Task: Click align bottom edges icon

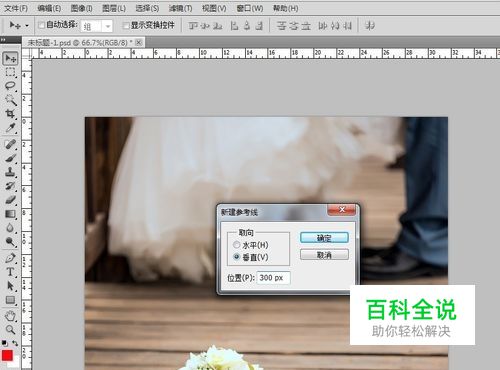Action: [x=217, y=26]
